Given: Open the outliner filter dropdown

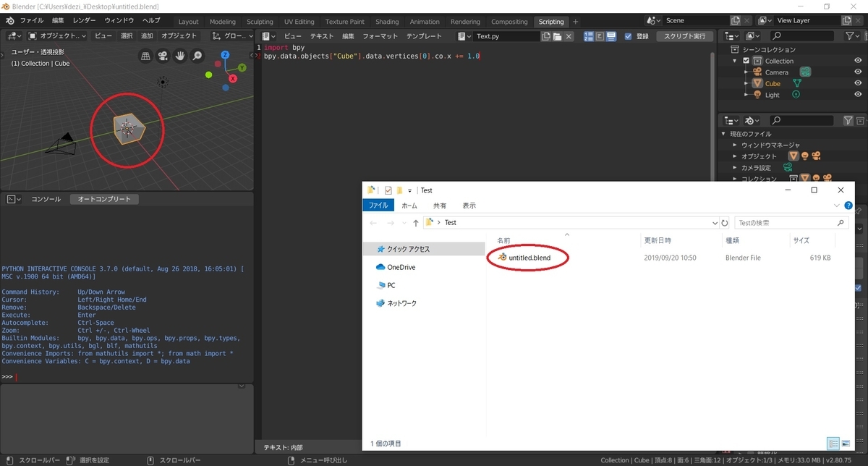Looking at the screenshot, I should click(x=853, y=36).
